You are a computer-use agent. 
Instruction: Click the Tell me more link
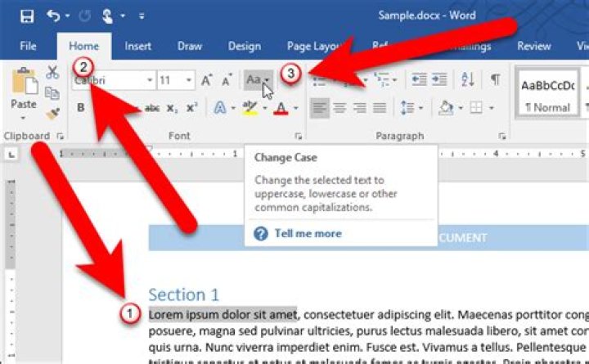(308, 233)
